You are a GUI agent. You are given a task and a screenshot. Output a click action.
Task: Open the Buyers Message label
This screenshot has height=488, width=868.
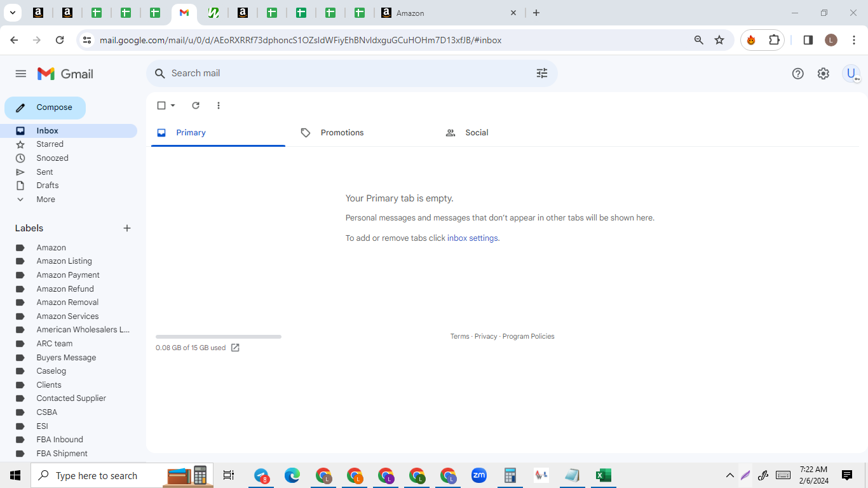[66, 358]
